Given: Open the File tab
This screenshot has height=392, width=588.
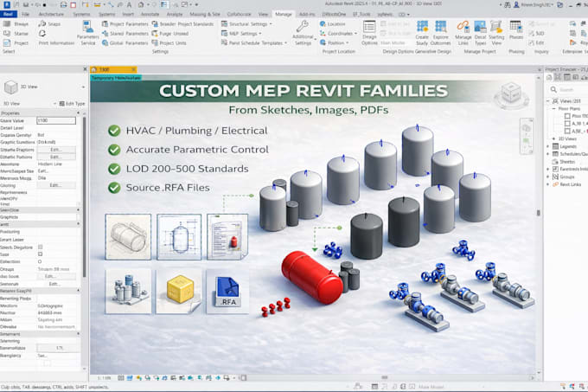Looking at the screenshot, I should pos(25,14).
